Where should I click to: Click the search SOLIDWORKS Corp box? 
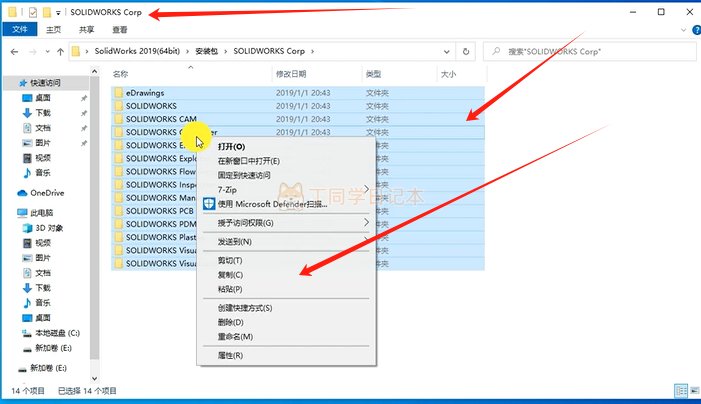pyautogui.click(x=590, y=51)
